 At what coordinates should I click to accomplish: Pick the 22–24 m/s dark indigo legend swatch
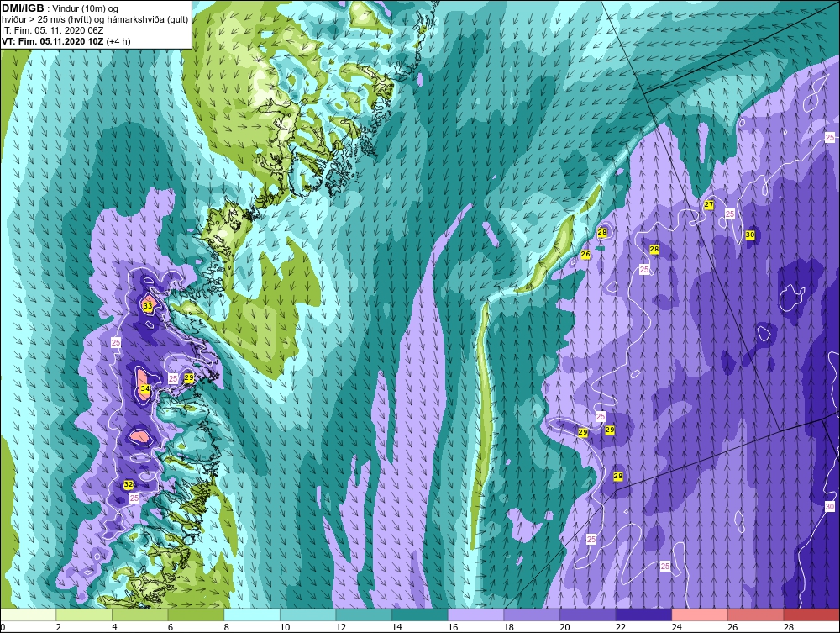click(x=643, y=615)
